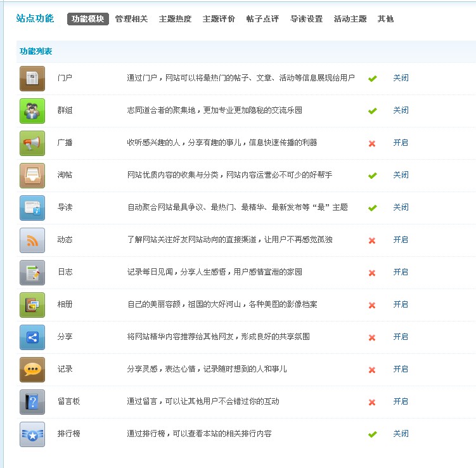Click the 记录 speech bubble icon
The image size is (476, 468).
point(32,370)
